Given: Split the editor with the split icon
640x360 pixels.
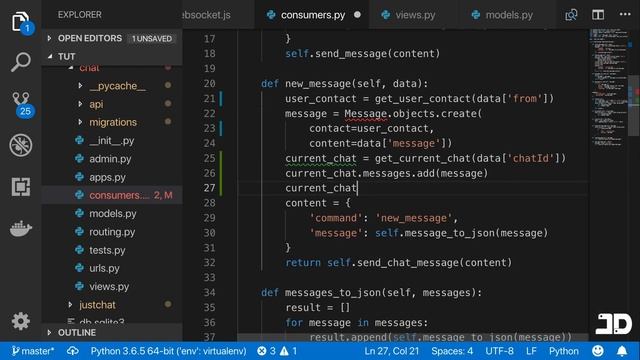Looking at the screenshot, I should (598, 15).
